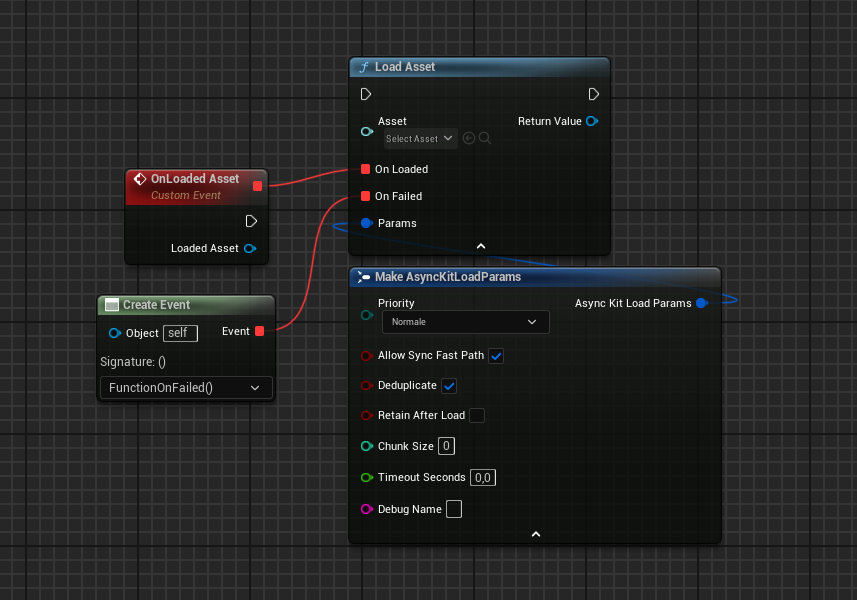This screenshot has height=600, width=857.
Task: Select the Create Event node title
Action: pos(156,305)
